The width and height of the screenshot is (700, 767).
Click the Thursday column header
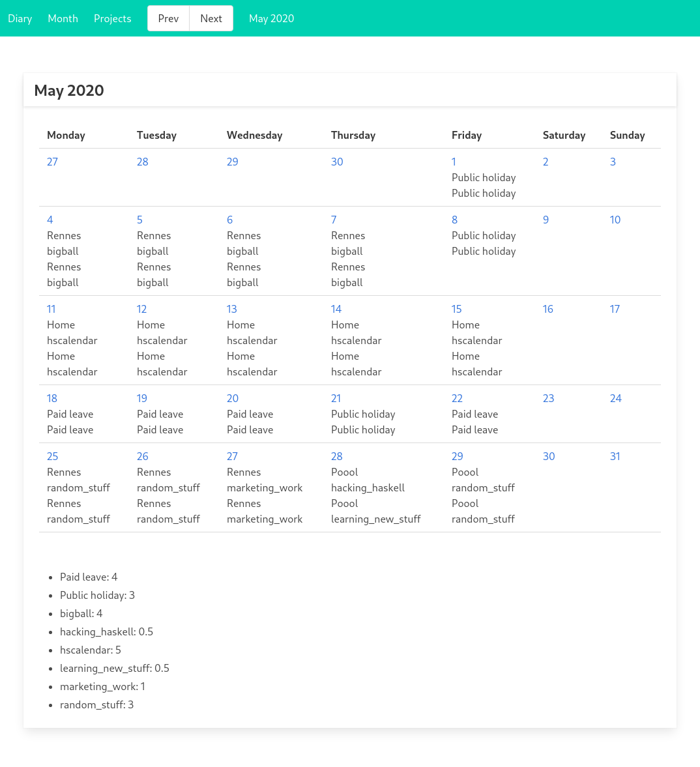(353, 136)
